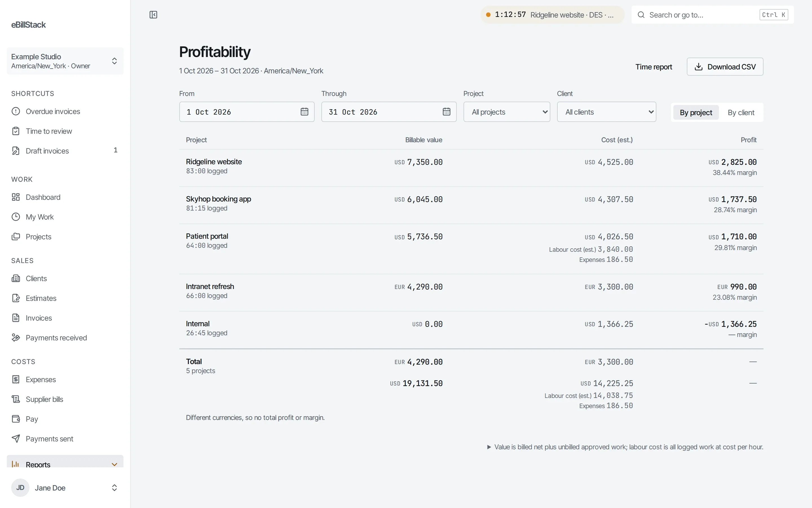812x508 pixels.
Task: Open Skyhop booking app project
Action: click(219, 199)
